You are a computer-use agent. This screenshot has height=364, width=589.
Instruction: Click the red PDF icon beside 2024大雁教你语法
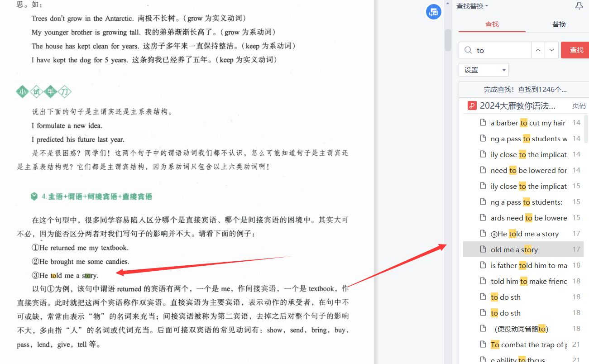click(x=472, y=105)
